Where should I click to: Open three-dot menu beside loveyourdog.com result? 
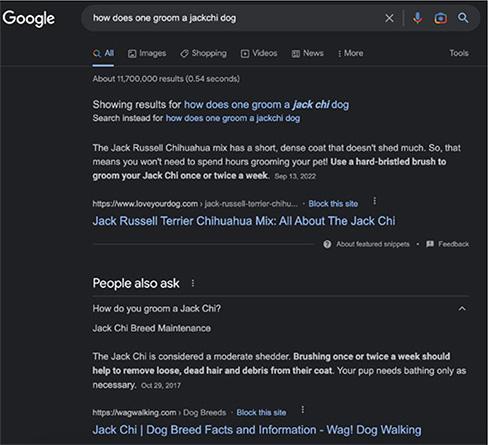click(374, 201)
